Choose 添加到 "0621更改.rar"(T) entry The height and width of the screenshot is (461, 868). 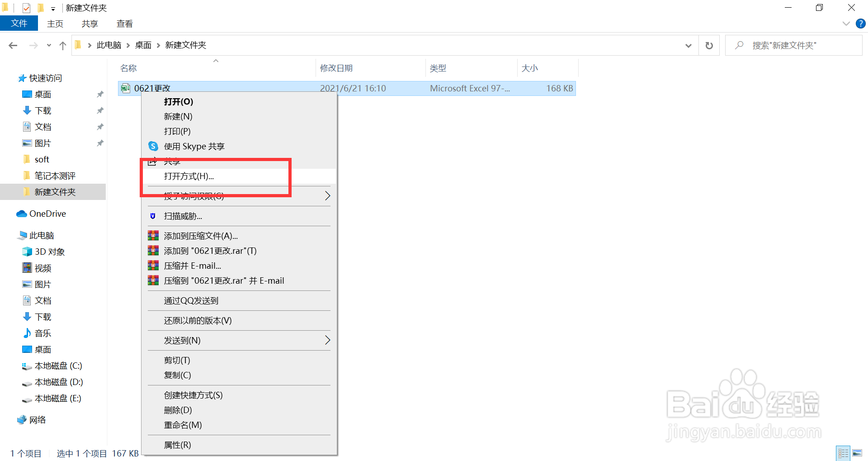coord(239,251)
